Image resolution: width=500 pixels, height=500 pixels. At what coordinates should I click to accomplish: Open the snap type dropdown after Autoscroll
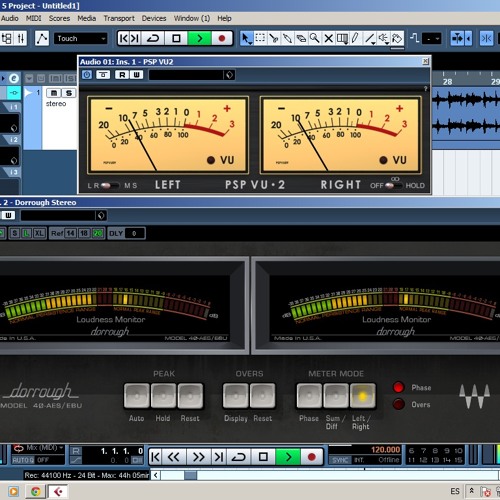tap(469, 39)
